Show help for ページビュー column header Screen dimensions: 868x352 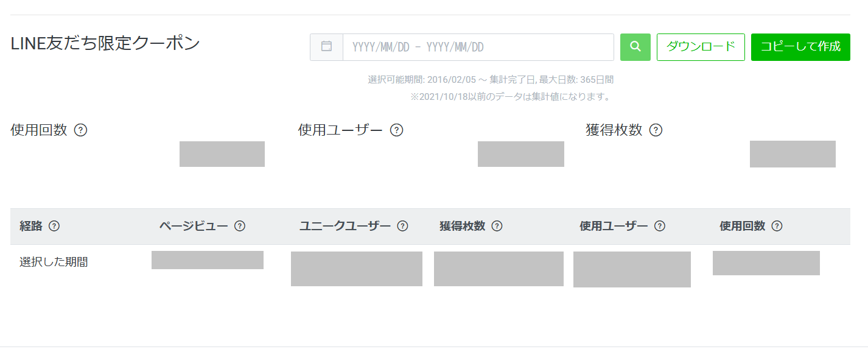240,226
